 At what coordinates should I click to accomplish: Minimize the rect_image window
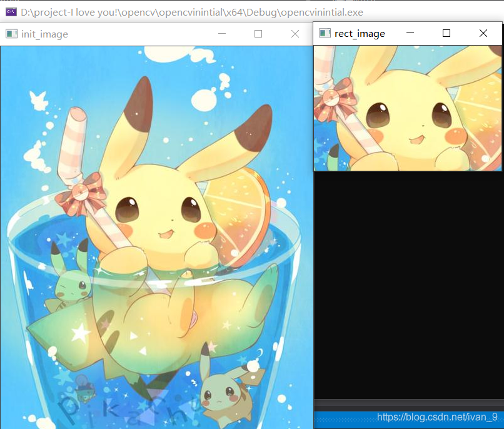(x=410, y=33)
